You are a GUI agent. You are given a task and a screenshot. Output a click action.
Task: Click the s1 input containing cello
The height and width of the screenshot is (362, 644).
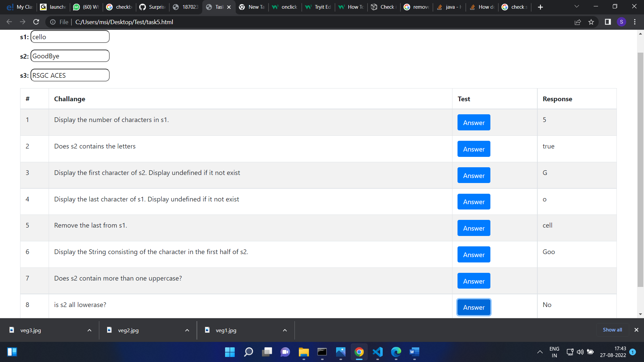tap(70, 37)
